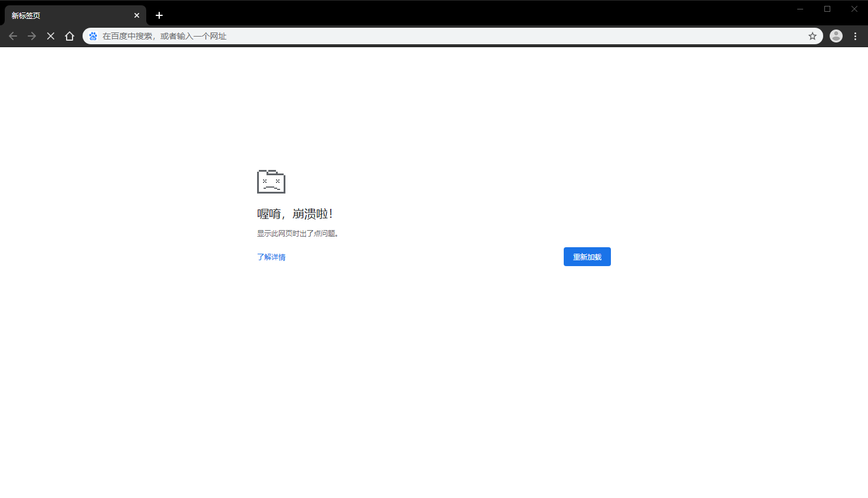Screen dimensions: 868x498
Task: Open the home page icon
Action: coord(70,36)
